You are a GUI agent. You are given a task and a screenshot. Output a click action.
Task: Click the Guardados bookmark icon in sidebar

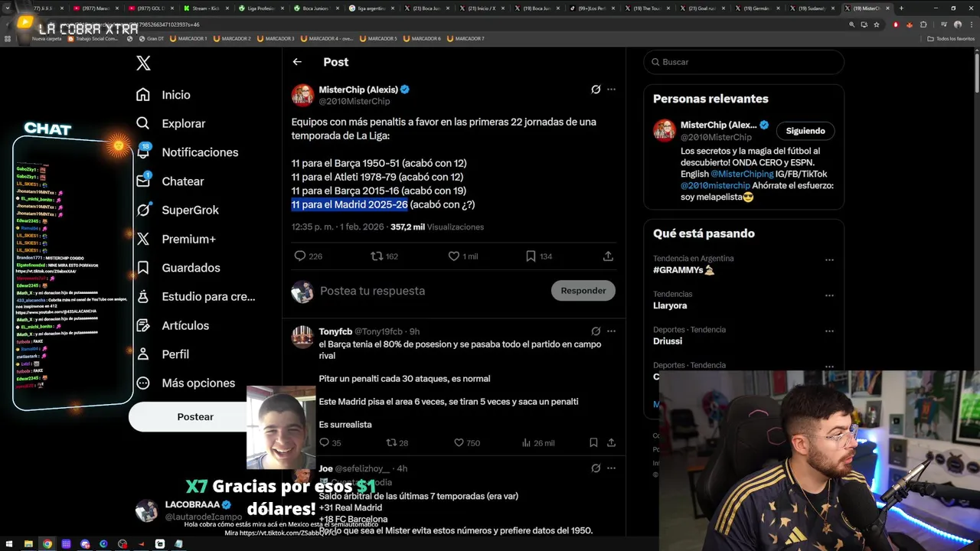pyautogui.click(x=143, y=268)
